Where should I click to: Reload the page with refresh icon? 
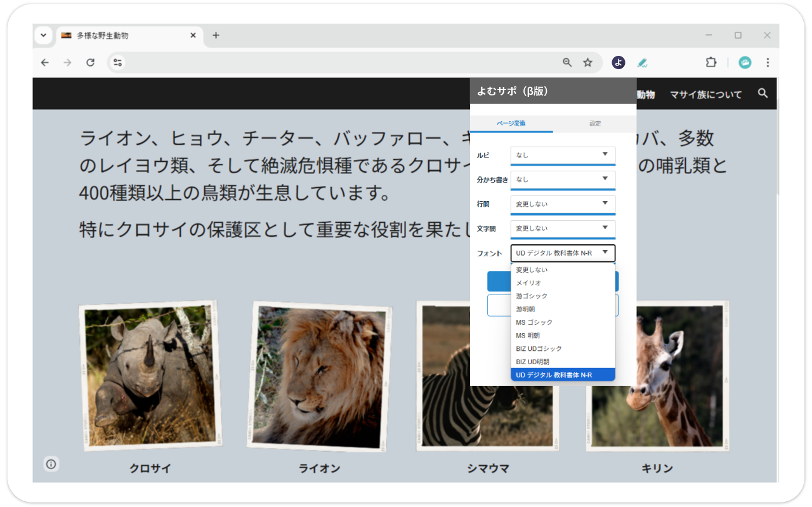(x=90, y=62)
